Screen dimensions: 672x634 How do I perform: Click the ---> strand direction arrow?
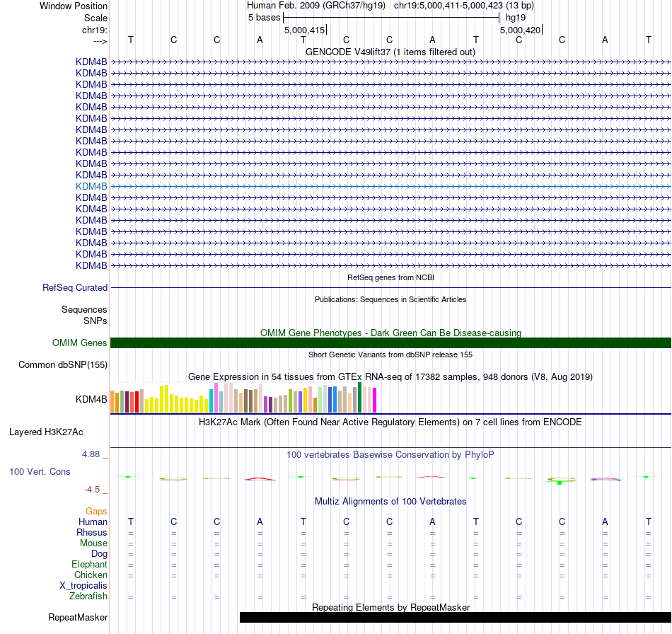(100, 41)
